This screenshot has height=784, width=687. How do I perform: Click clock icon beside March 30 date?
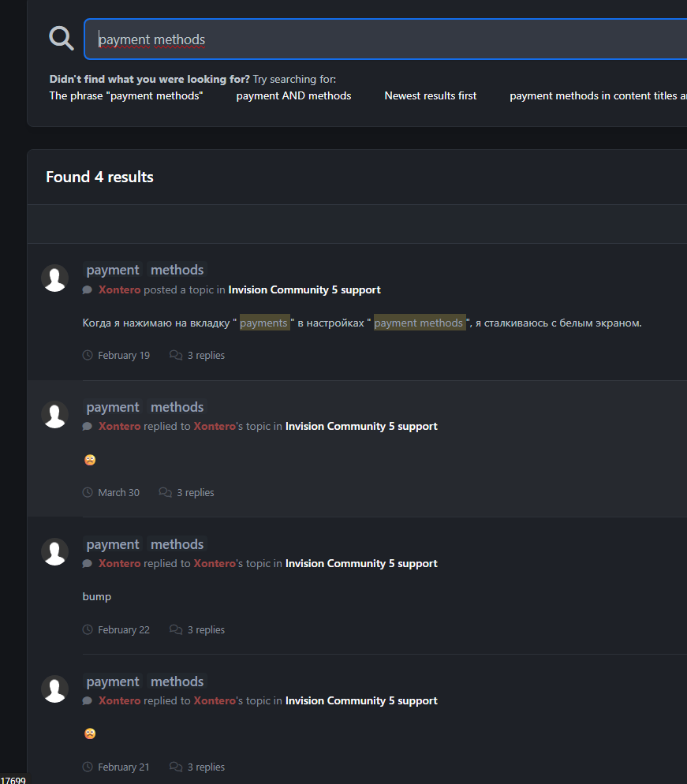click(88, 492)
